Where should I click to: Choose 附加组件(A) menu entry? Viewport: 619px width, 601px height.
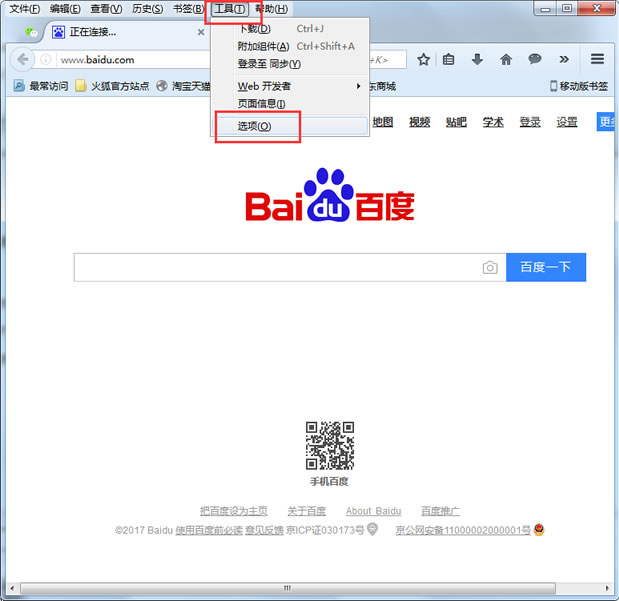pyautogui.click(x=291, y=46)
